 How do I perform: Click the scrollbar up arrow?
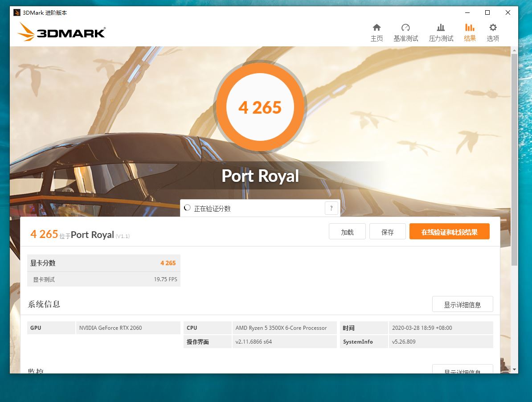click(514, 50)
